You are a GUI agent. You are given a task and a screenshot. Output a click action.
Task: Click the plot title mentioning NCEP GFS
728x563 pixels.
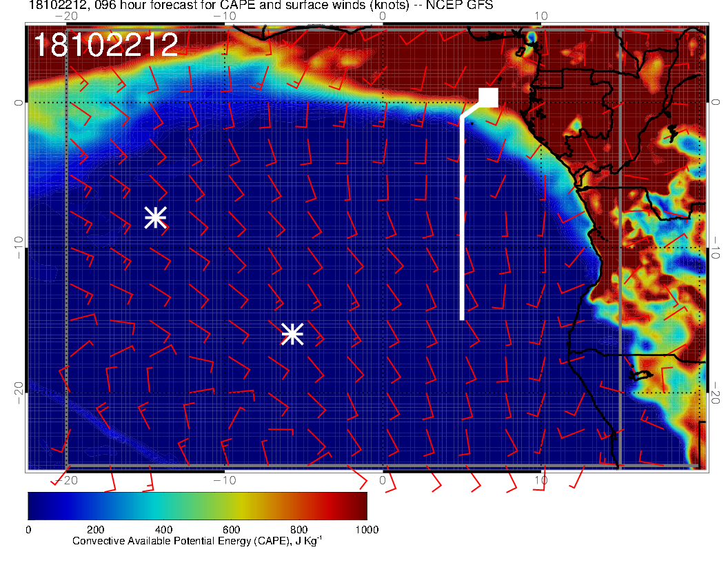[261, 5]
